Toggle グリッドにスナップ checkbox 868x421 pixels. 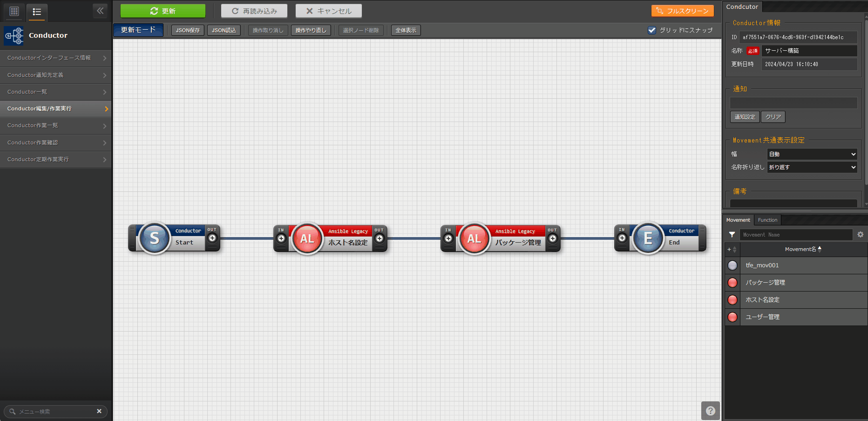[x=652, y=30]
